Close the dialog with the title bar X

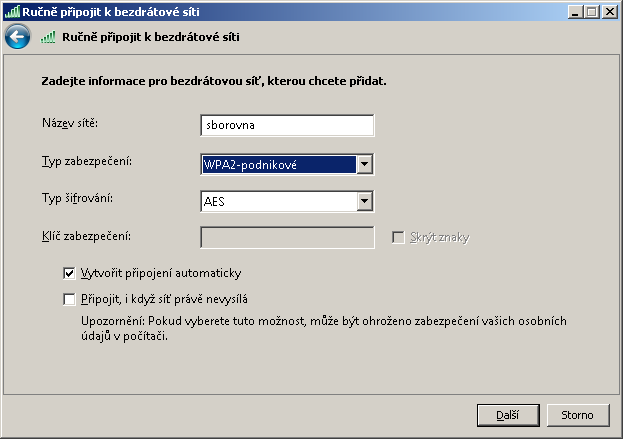pos(610,11)
